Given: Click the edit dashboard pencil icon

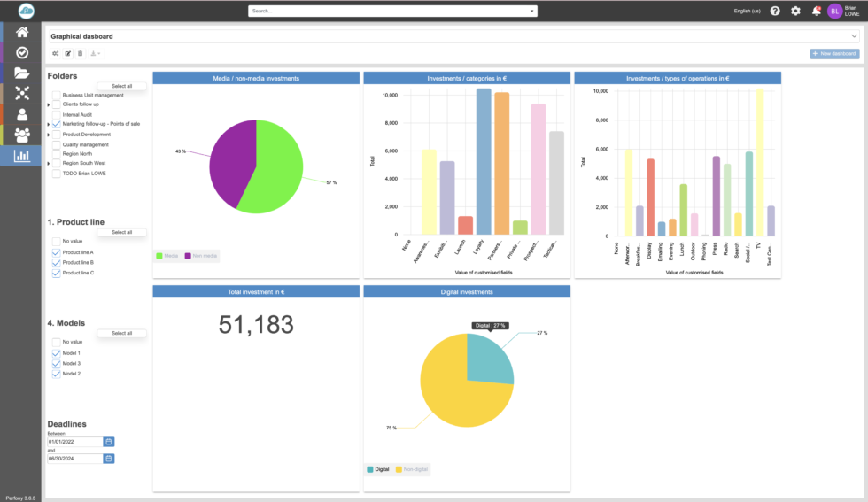Looking at the screenshot, I should (67, 54).
